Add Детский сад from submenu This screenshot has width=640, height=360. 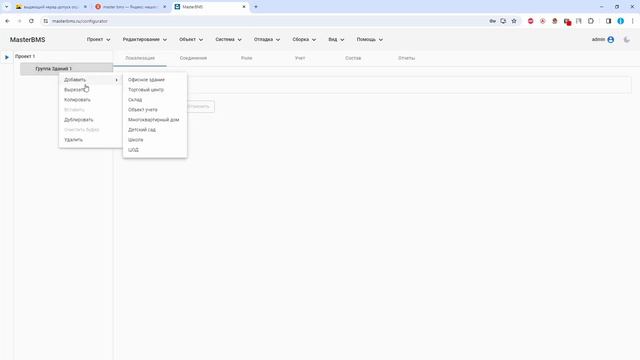pos(155,129)
